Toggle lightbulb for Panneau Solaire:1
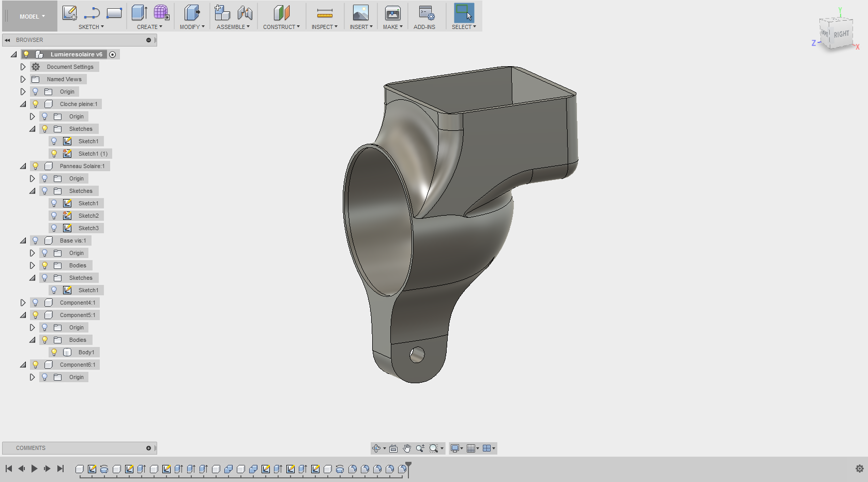This screenshot has width=868, height=482. coord(35,166)
